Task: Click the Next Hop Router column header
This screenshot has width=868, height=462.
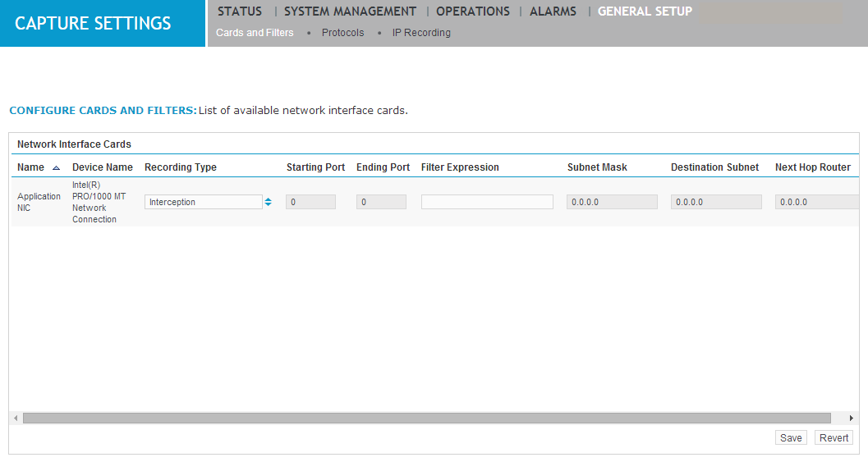Action: click(813, 167)
